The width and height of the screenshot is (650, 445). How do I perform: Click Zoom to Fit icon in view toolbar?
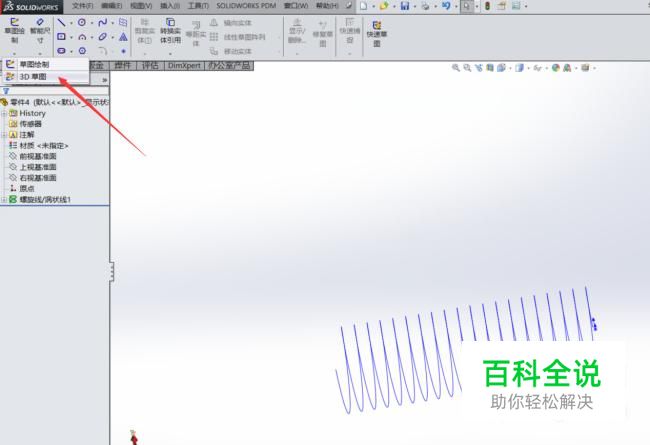(456, 68)
